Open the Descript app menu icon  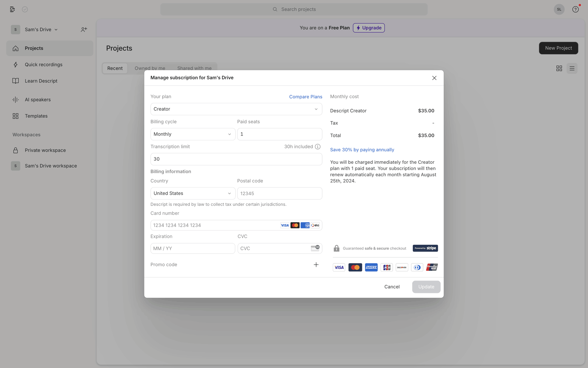[12, 10]
